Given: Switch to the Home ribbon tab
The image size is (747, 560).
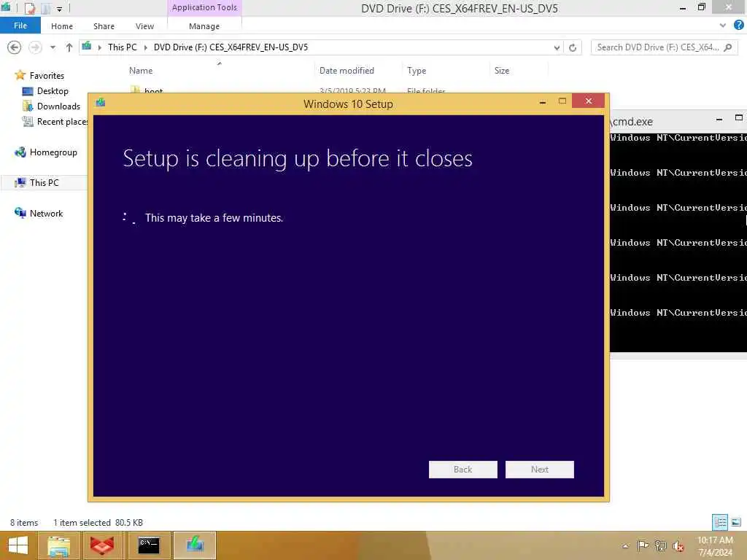Looking at the screenshot, I should coord(62,26).
